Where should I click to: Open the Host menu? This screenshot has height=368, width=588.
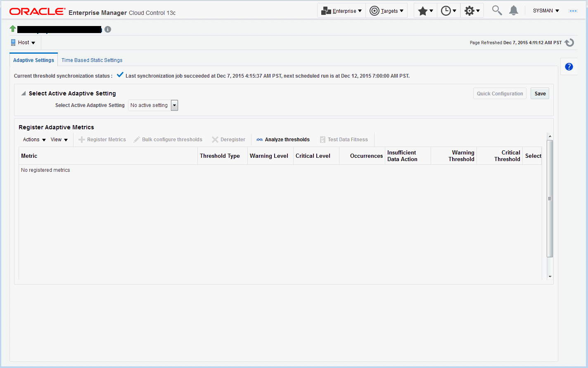[x=23, y=43]
